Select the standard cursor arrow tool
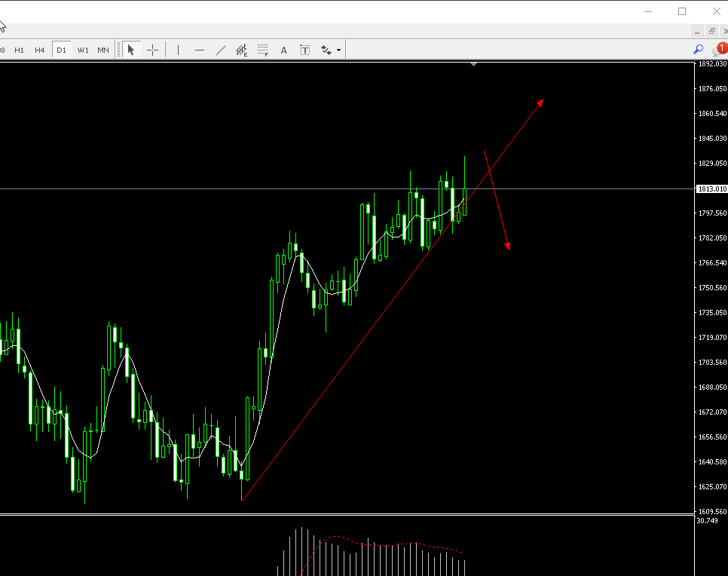This screenshot has height=576, width=728. click(130, 50)
